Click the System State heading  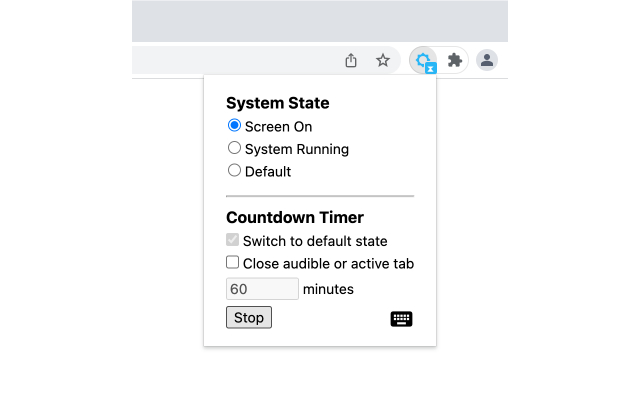(278, 103)
